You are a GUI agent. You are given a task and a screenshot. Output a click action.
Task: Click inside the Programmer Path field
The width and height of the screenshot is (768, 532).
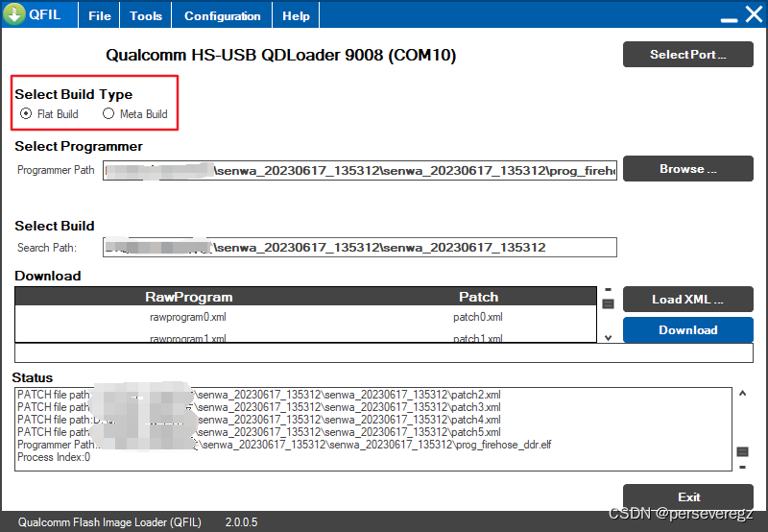(359, 171)
